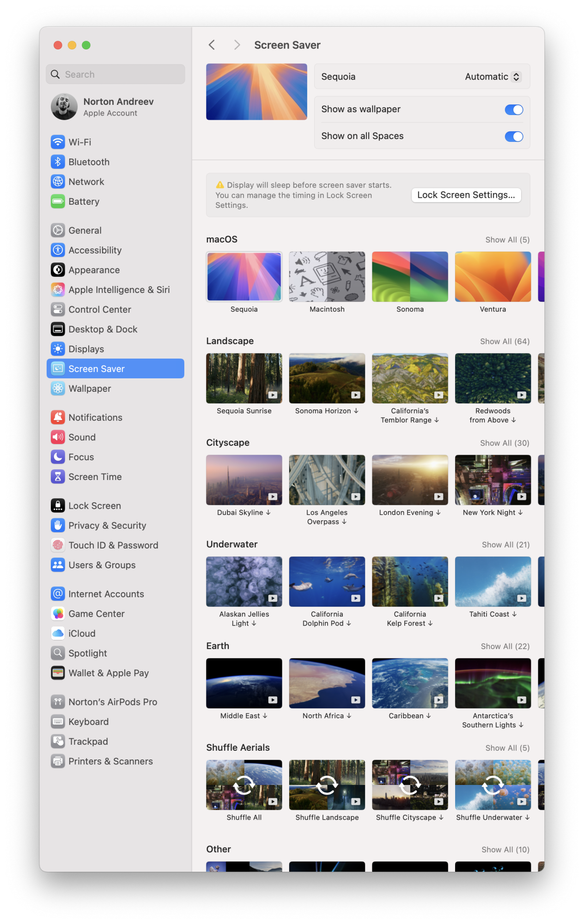Show All Shuffle Aerials (5)

point(507,748)
